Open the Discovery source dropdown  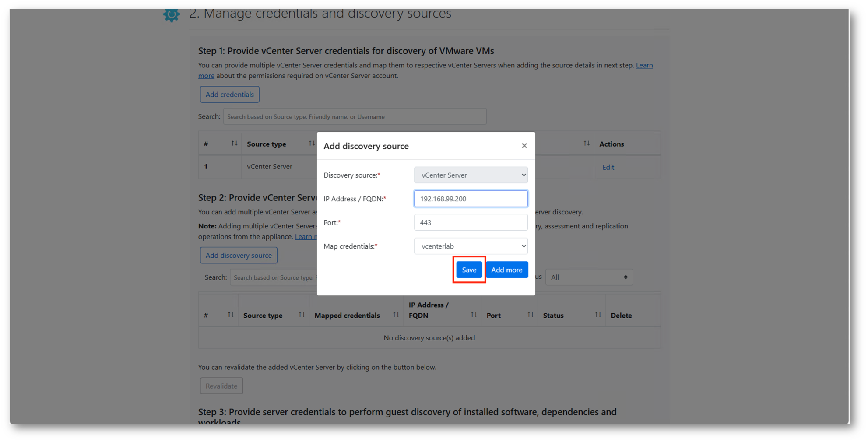point(471,175)
